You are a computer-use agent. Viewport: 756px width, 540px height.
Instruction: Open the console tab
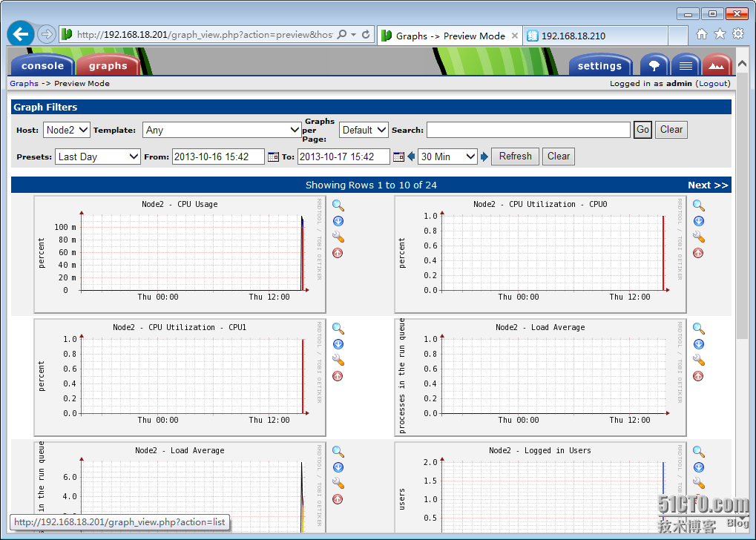tap(42, 65)
